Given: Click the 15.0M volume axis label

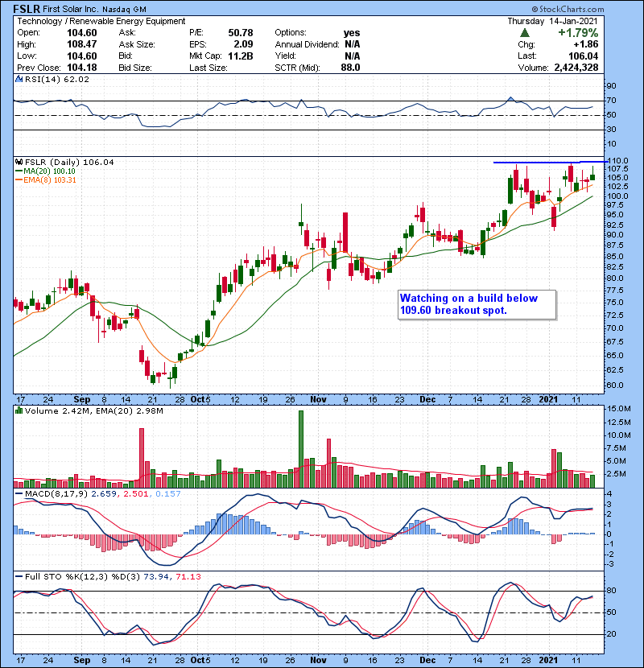Looking at the screenshot, I should point(618,409).
